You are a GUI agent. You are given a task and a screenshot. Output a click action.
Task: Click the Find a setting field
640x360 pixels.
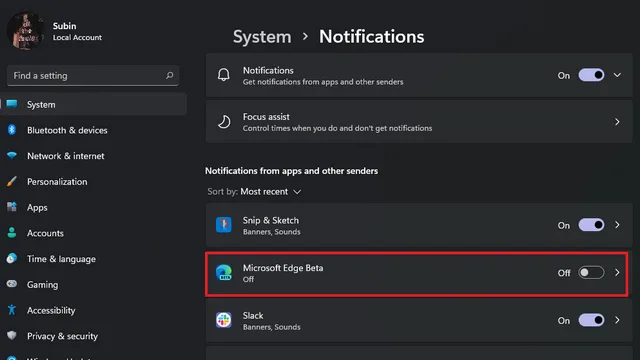pyautogui.click(x=93, y=76)
